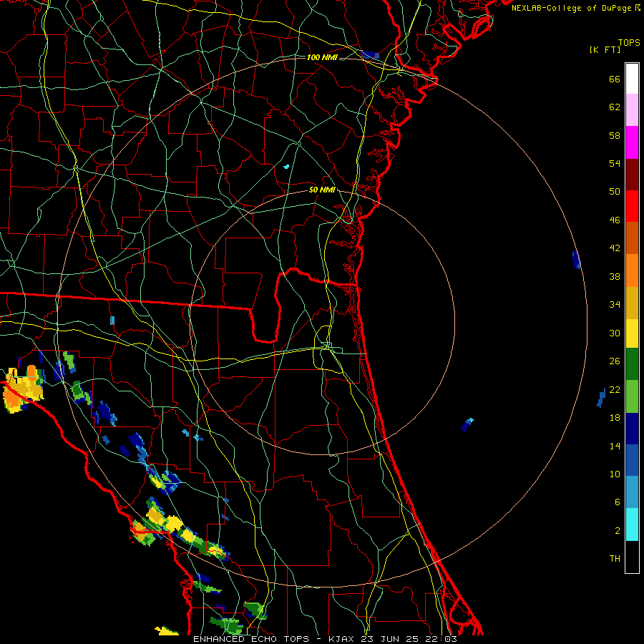The width and height of the screenshot is (644, 644).
Task: Click the medium blue 18 kft swatch
Action: tap(632, 460)
